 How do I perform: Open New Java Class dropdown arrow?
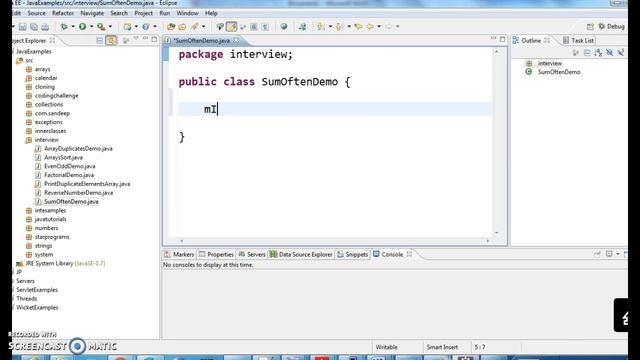[155, 27]
